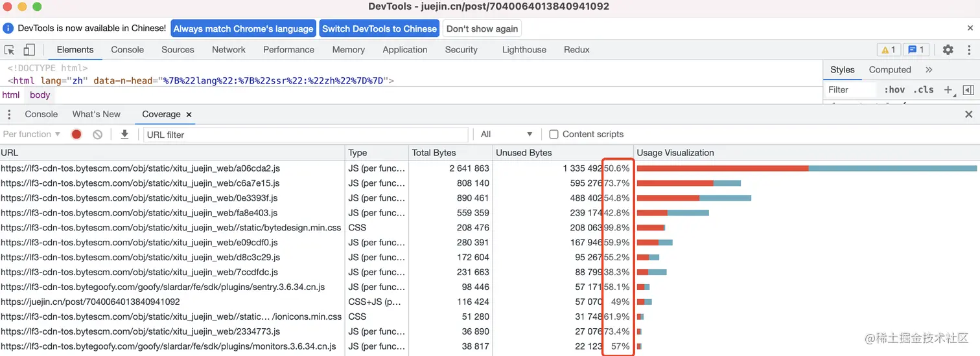Select the a06cda2.js coverage row
Image resolution: width=980 pixels, height=356 pixels.
point(490,168)
